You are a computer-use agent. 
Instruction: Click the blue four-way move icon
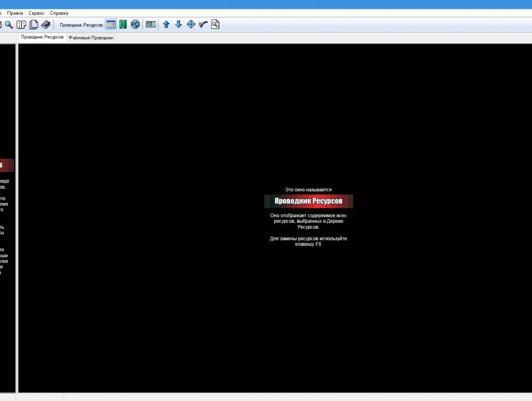click(x=191, y=24)
